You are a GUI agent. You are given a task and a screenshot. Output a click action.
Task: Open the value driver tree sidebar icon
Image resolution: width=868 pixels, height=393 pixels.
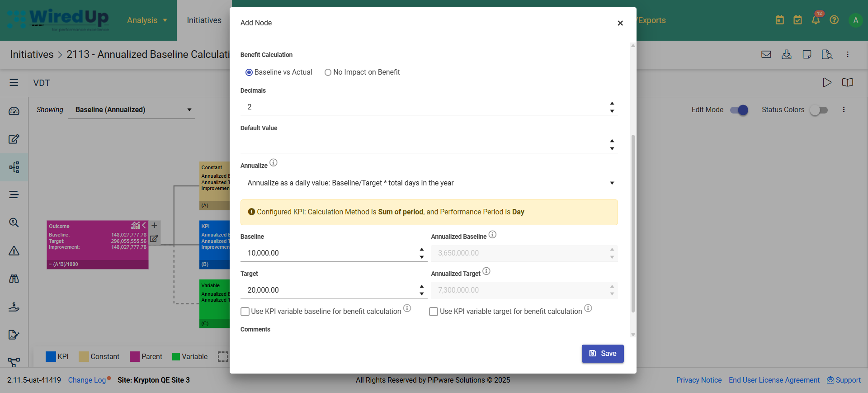[x=14, y=167]
